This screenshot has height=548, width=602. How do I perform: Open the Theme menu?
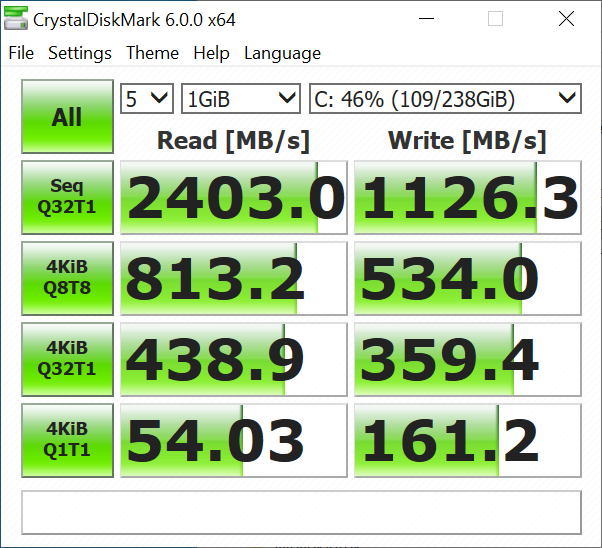click(152, 53)
